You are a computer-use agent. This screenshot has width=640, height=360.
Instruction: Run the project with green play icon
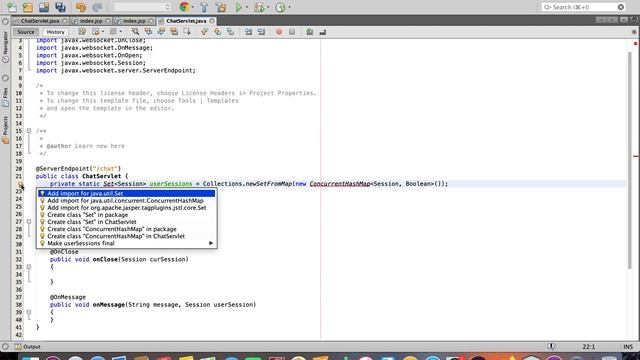coord(239,7)
